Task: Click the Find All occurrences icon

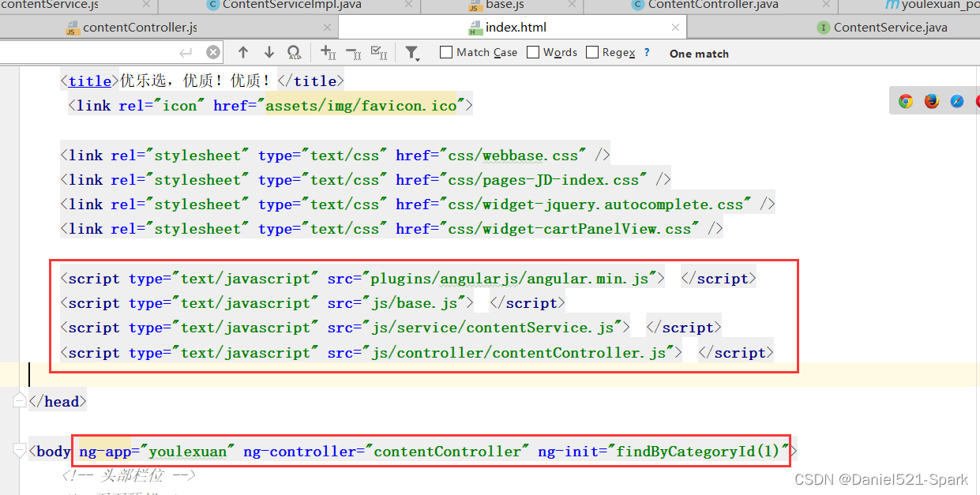Action: point(294,52)
